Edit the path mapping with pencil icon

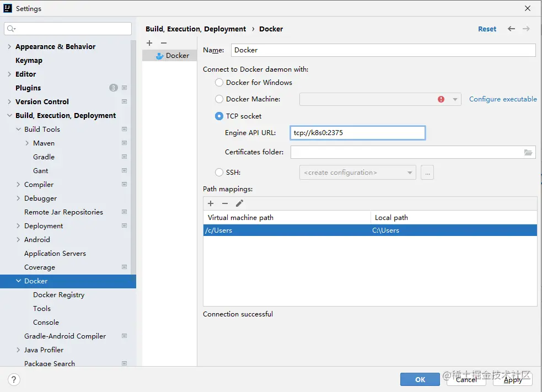point(239,203)
